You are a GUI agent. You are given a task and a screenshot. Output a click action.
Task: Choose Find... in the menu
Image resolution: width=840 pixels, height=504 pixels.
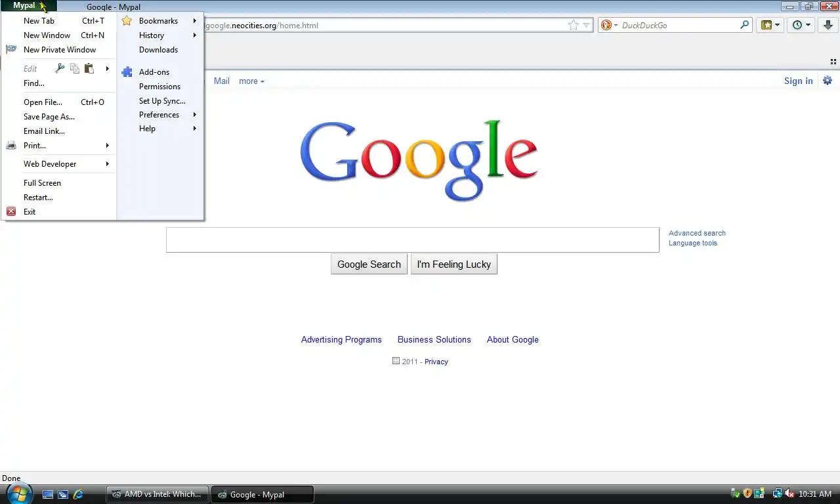point(59,83)
